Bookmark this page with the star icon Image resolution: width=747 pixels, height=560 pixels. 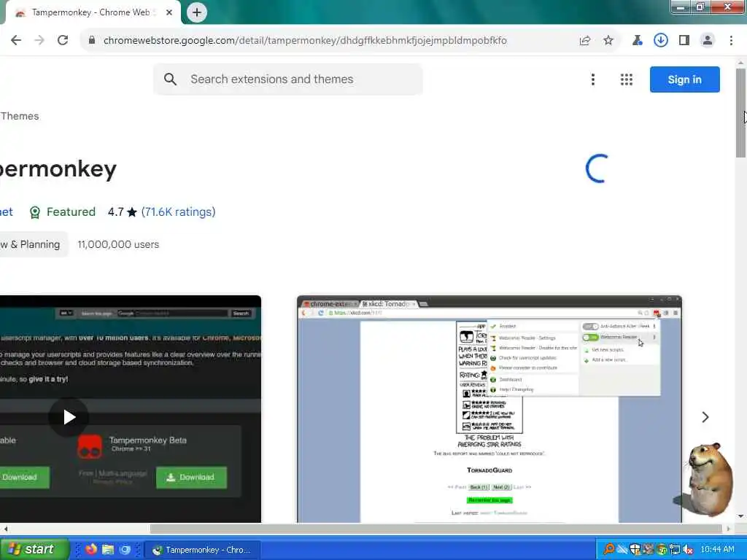click(608, 41)
